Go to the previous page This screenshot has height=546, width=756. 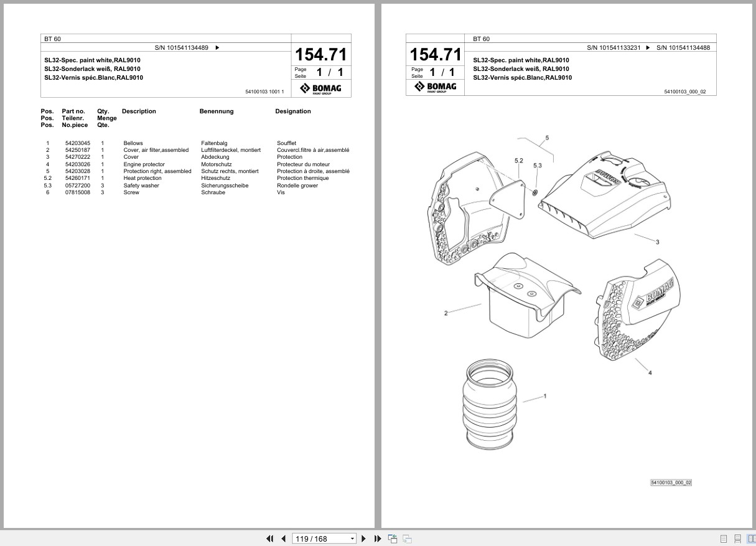pyautogui.click(x=284, y=539)
